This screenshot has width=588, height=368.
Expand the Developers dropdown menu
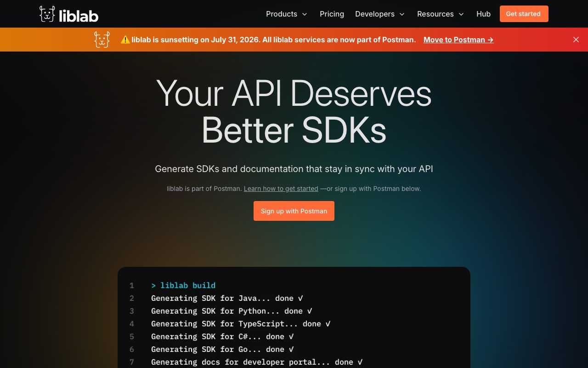pyautogui.click(x=380, y=14)
